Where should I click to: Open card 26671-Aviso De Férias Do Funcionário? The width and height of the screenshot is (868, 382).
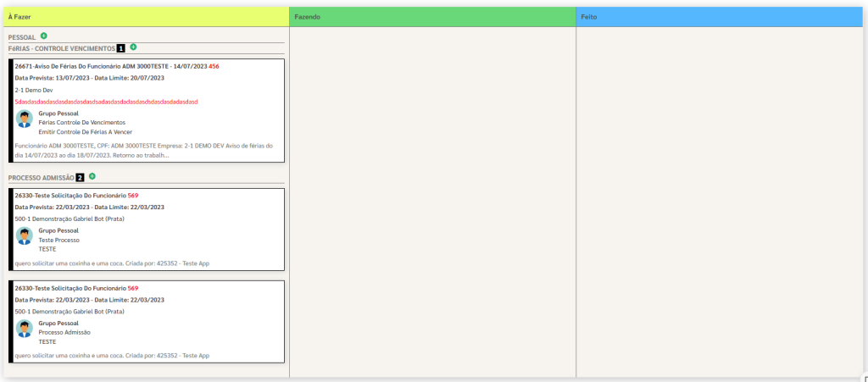pos(147,111)
